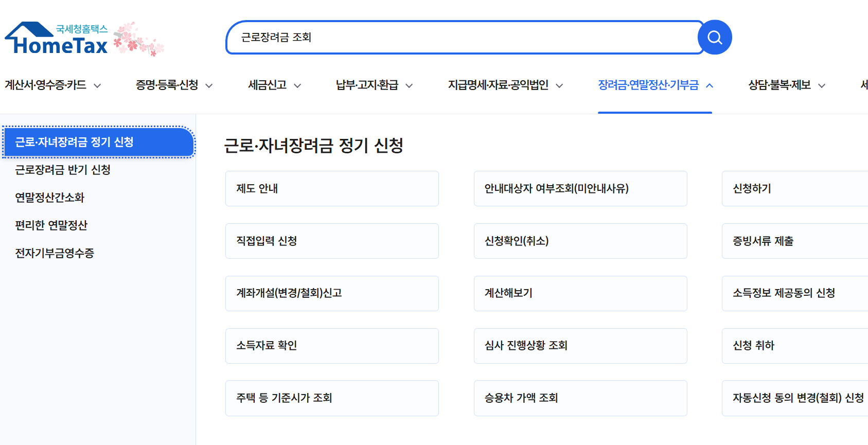Viewport: 868px width, 445px height.
Task: Open 연말정산간소화 in sidebar
Action: pyautogui.click(x=49, y=198)
